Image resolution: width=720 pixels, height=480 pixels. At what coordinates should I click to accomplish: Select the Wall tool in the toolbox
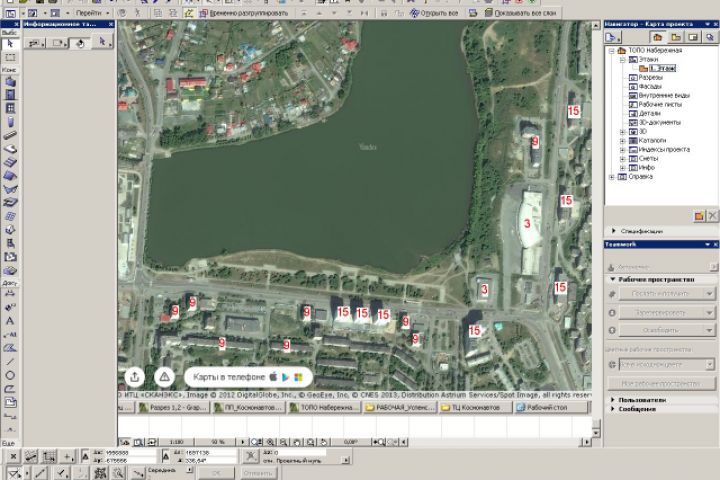click(x=10, y=82)
